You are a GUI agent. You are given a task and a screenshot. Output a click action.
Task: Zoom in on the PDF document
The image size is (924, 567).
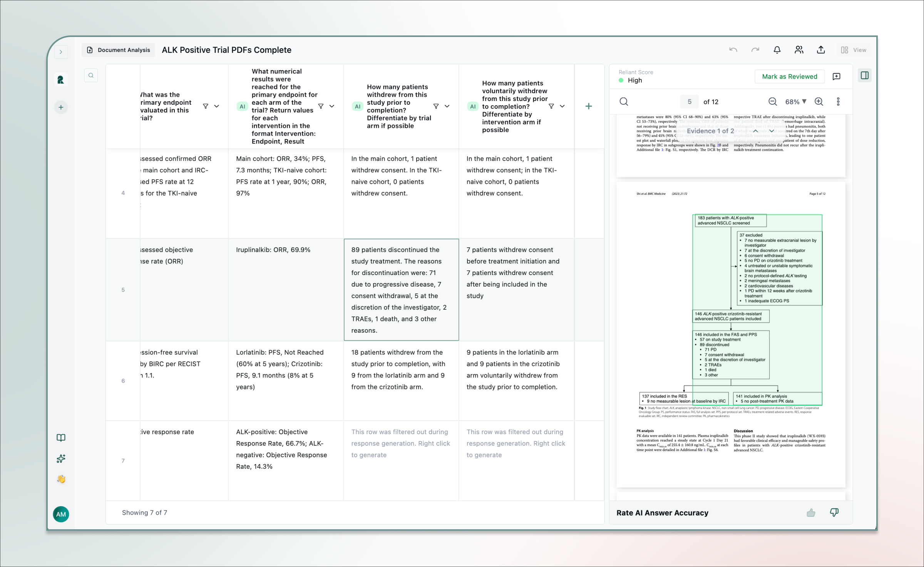[819, 102]
